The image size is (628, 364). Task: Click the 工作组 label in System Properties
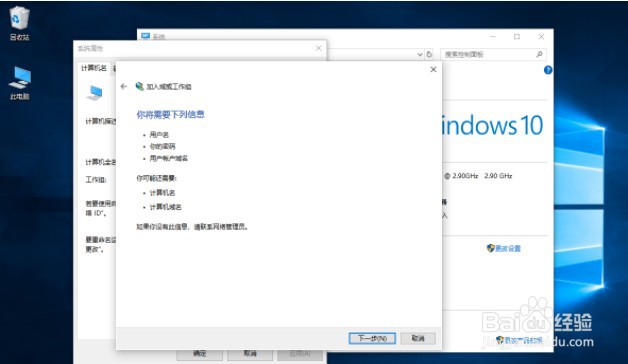pos(96,179)
